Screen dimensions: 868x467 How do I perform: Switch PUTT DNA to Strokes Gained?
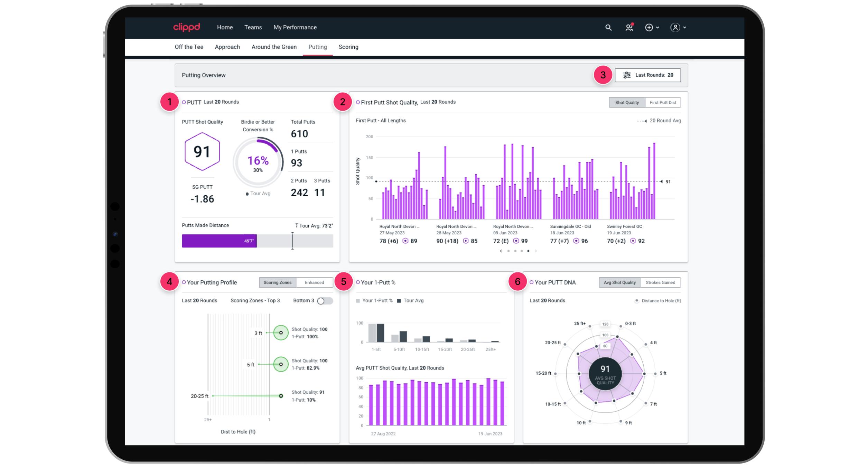point(660,282)
